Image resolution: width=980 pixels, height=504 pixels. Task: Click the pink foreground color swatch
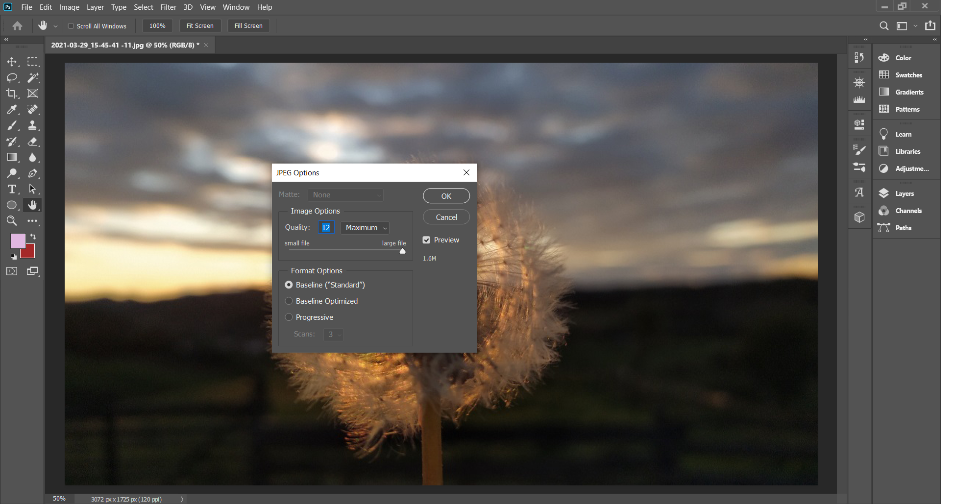(x=17, y=240)
